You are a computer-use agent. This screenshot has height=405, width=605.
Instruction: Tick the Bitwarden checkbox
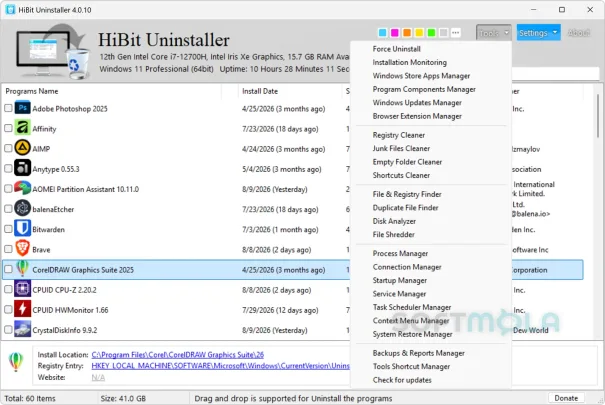click(8, 229)
